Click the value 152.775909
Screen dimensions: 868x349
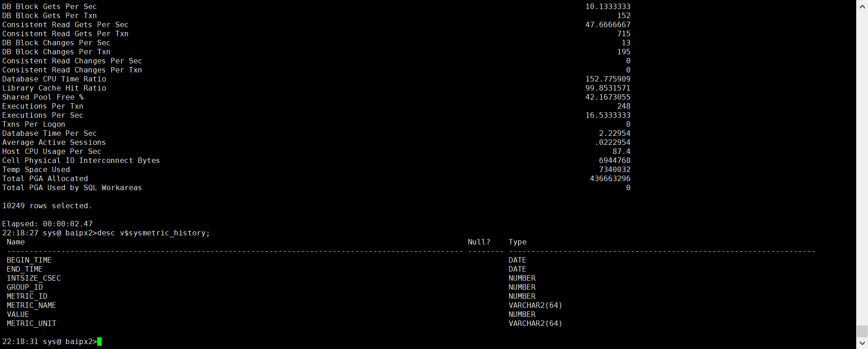[x=608, y=79]
